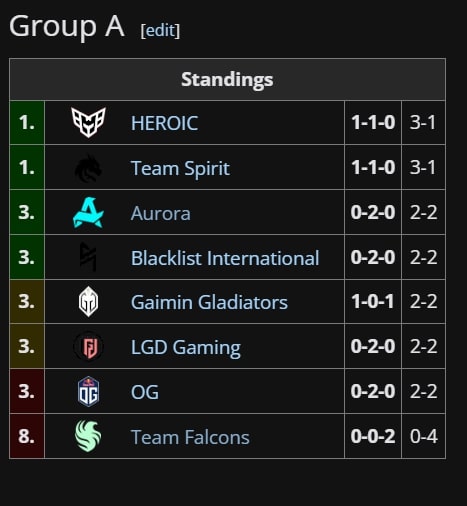Click the LGD Gaming logo
The width and height of the screenshot is (467, 506).
tap(88, 347)
